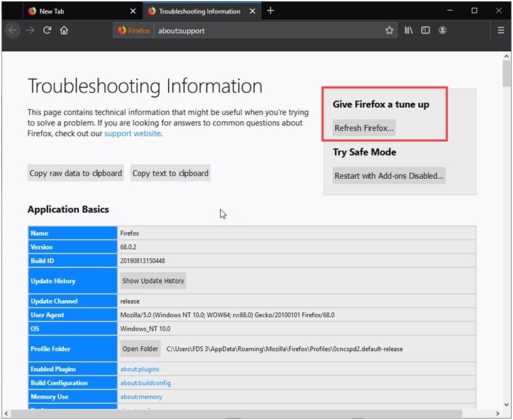
Task: Click the User Agent string value
Action: (x=227, y=315)
